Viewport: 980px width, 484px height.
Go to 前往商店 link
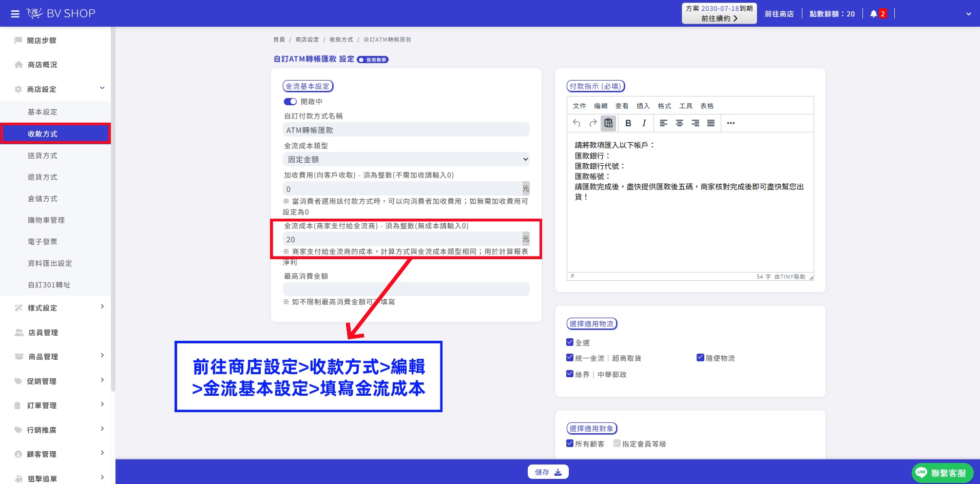point(779,14)
